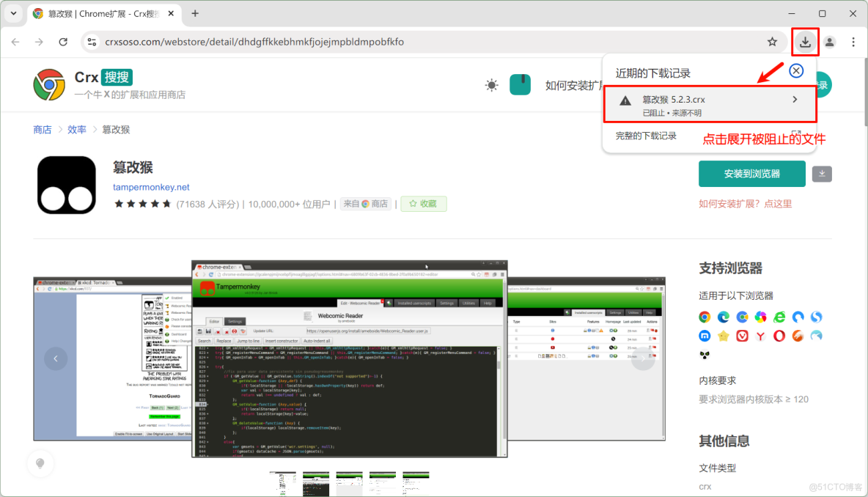Flip the teal switch next to the sun icon

(520, 84)
